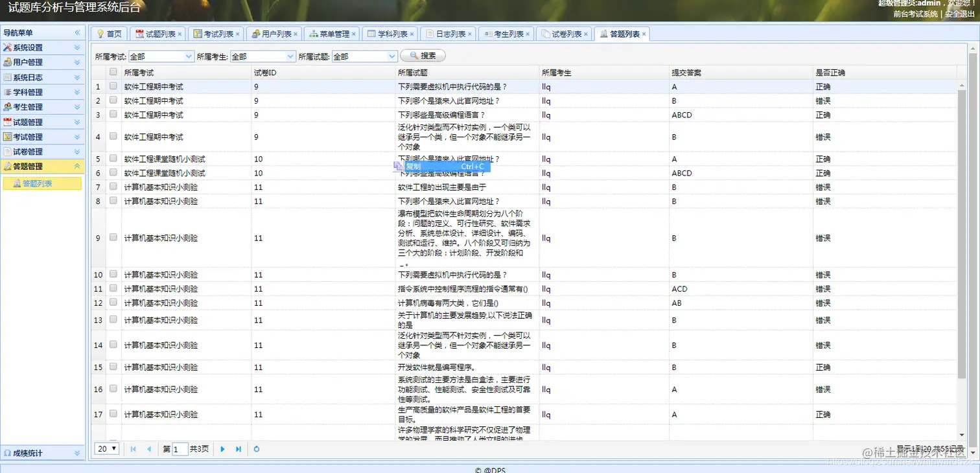Click the 考试管理 icon in sidebar
The height and width of the screenshot is (473, 980).
coord(8,137)
